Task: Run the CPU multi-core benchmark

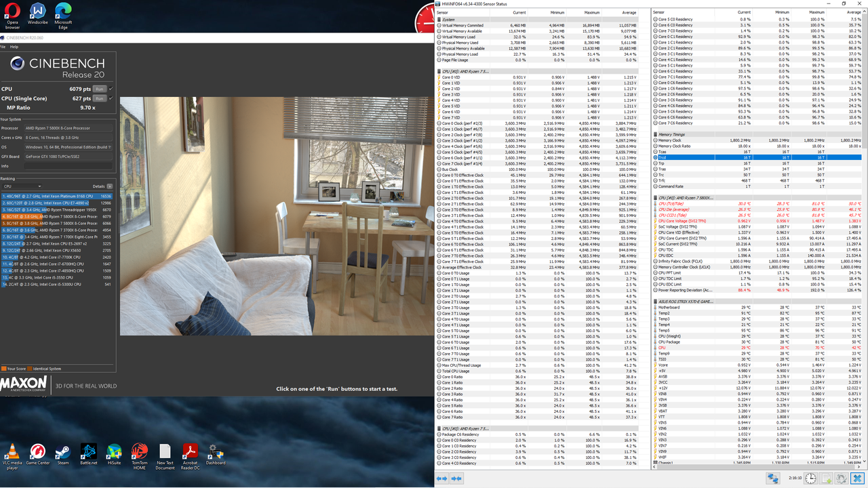Action: [x=100, y=89]
